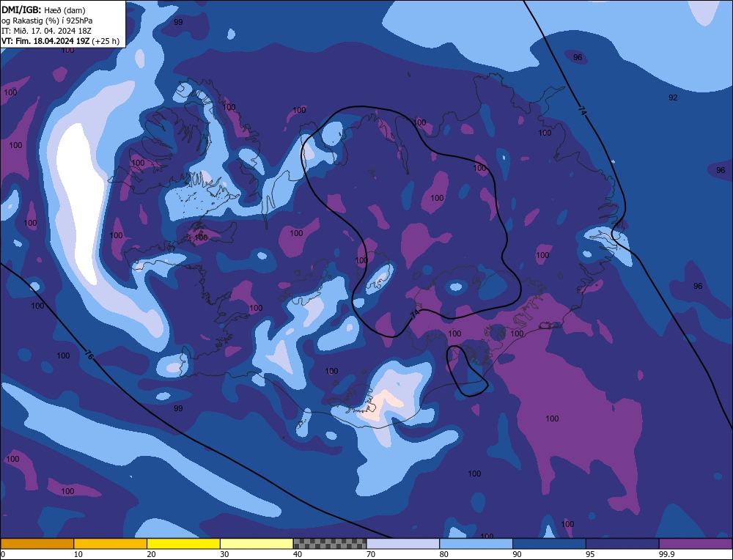
Task: Click the '20' legend scale label
Action: tap(152, 554)
